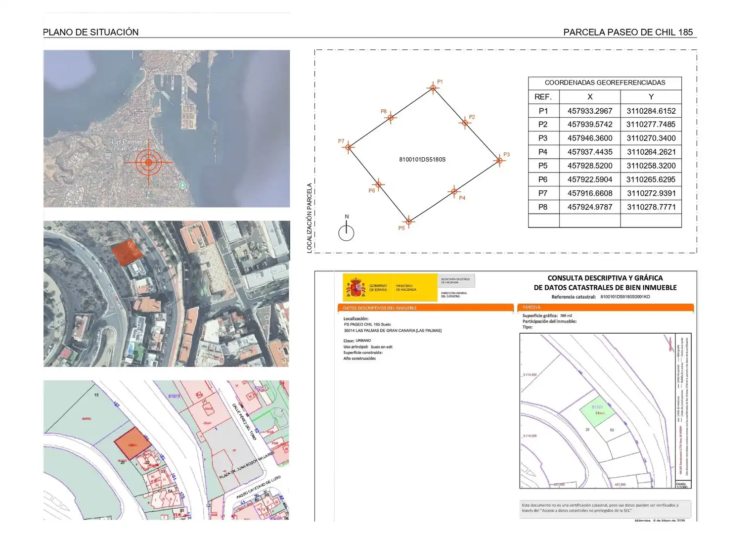The width and height of the screenshot is (756, 534).
Task: Click the red crosshair target on the satellite map
Action: pyautogui.click(x=148, y=162)
